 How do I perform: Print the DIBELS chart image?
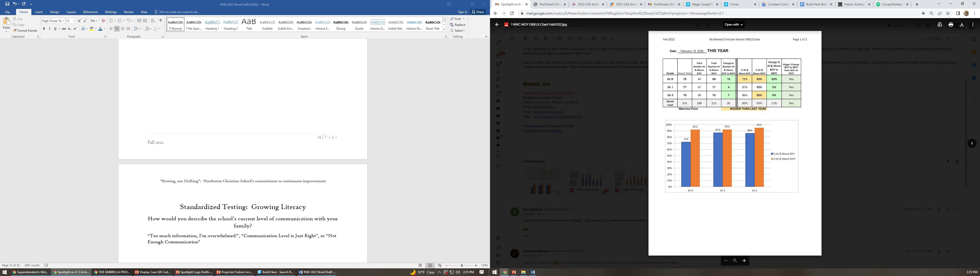(x=951, y=25)
